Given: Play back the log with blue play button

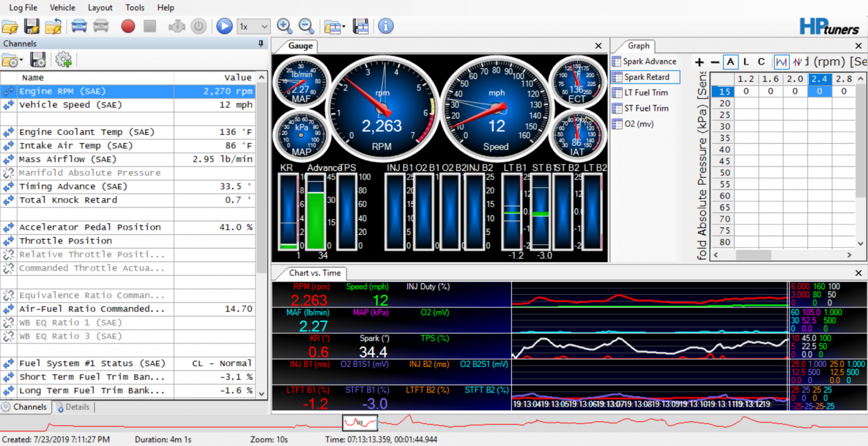Looking at the screenshot, I should click(x=224, y=26).
